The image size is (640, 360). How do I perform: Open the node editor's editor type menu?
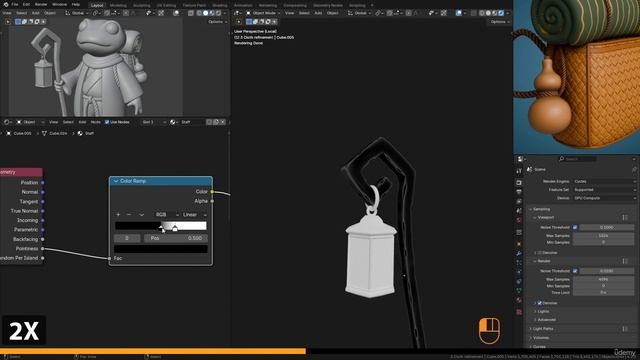point(8,122)
